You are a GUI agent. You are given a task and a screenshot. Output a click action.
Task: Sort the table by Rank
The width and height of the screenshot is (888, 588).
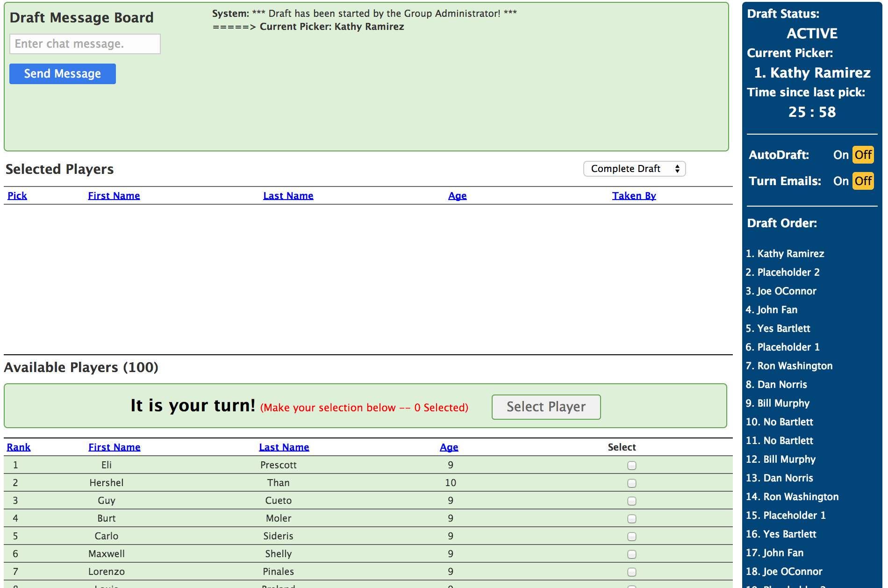point(19,447)
